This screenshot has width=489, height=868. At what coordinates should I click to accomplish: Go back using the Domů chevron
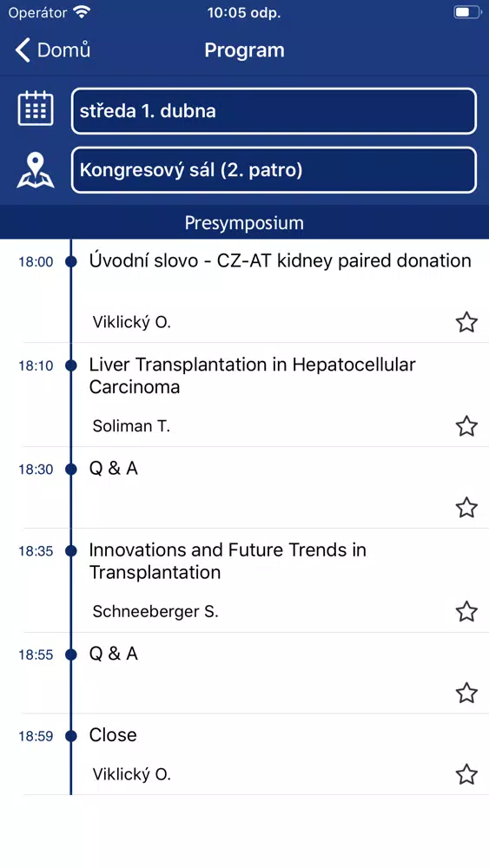tap(23, 49)
